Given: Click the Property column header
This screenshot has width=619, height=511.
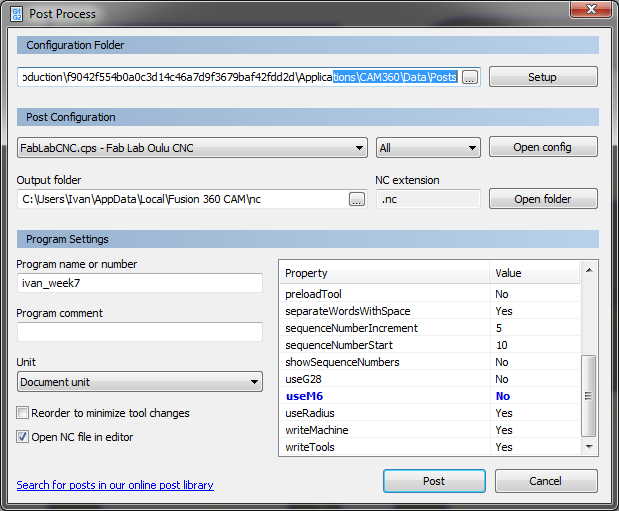Looking at the screenshot, I should pyautogui.click(x=385, y=273).
